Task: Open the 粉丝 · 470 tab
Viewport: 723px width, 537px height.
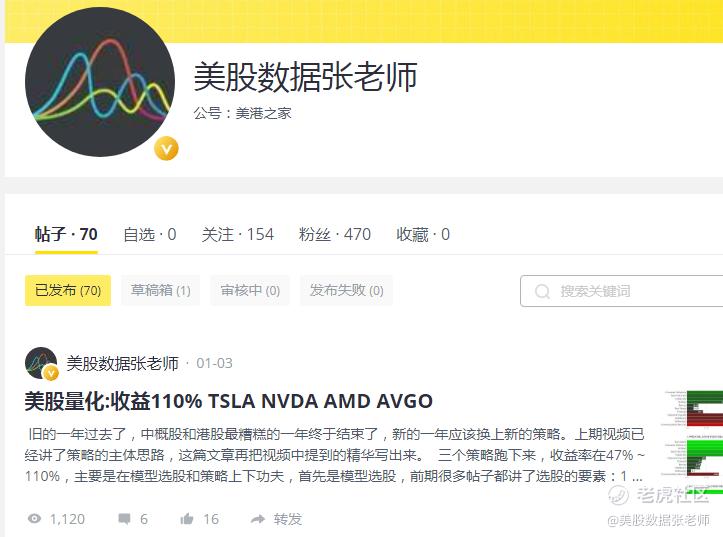Action: click(335, 234)
